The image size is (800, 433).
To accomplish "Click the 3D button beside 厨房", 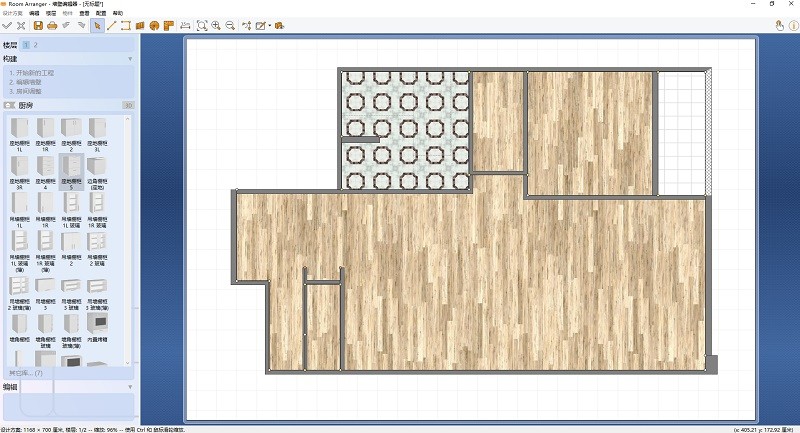I will click(x=128, y=105).
